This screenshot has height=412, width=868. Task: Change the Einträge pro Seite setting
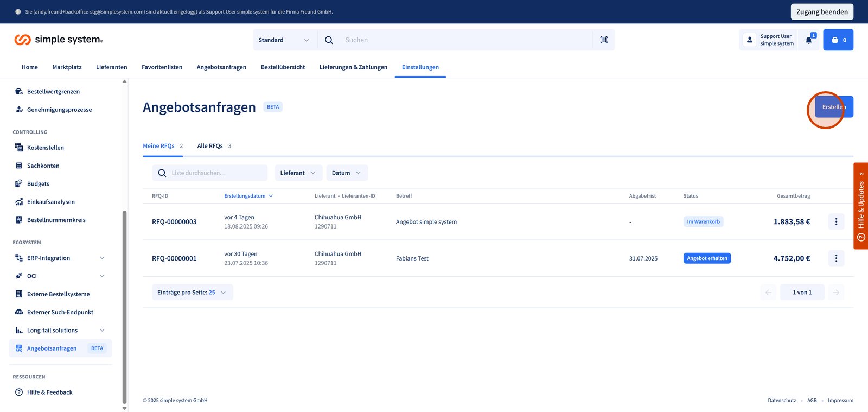(192, 293)
